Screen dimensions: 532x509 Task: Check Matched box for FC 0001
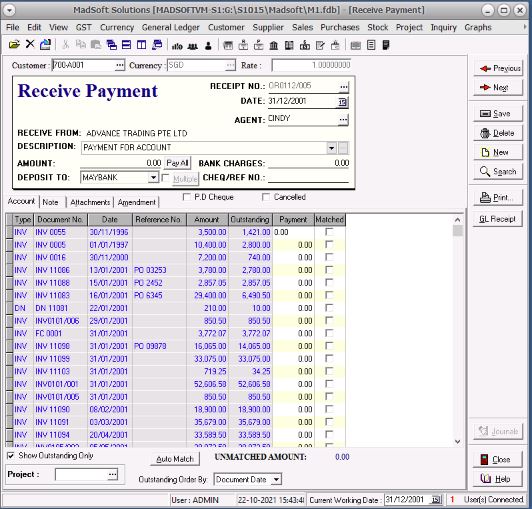(x=329, y=333)
